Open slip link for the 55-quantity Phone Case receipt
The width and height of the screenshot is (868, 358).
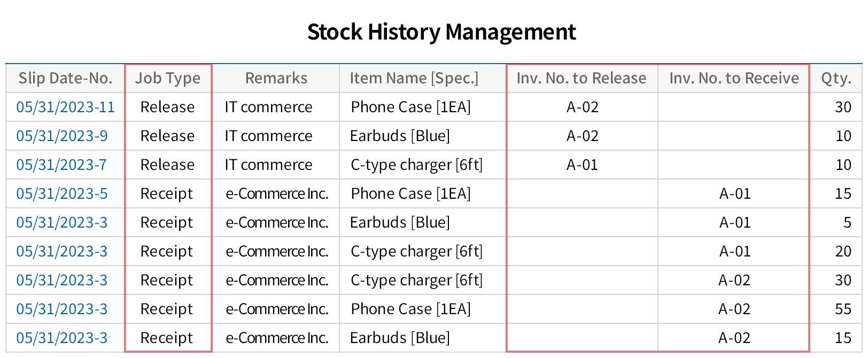tap(61, 309)
